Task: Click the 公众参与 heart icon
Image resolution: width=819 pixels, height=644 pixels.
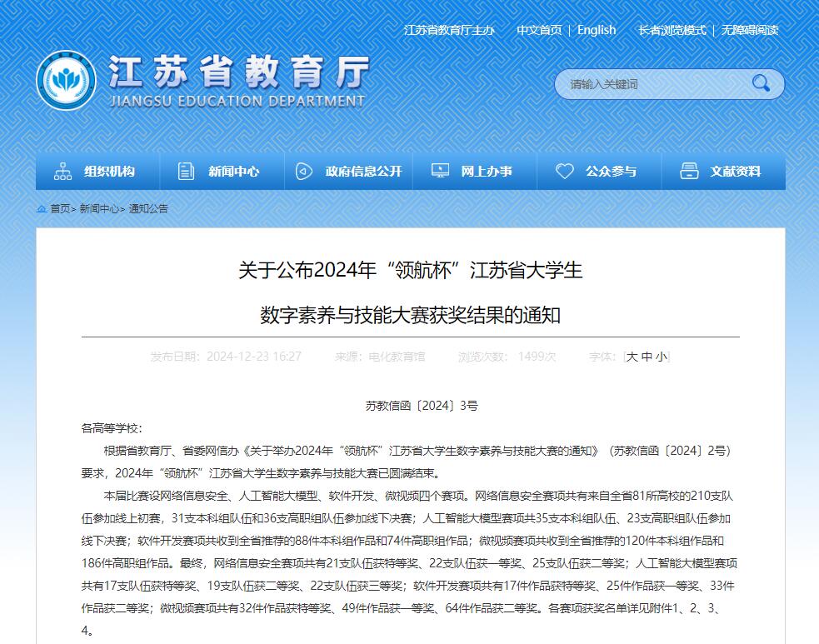Action: click(565, 172)
